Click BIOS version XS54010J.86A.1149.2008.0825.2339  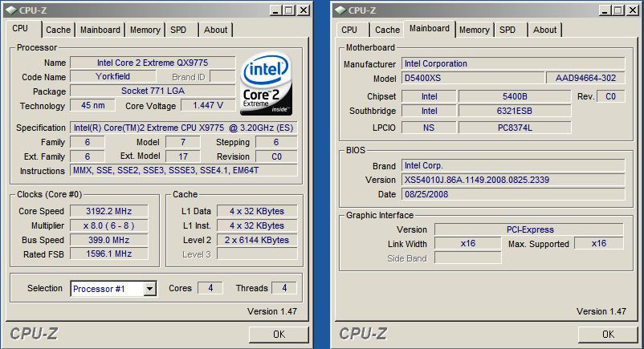pos(513,180)
